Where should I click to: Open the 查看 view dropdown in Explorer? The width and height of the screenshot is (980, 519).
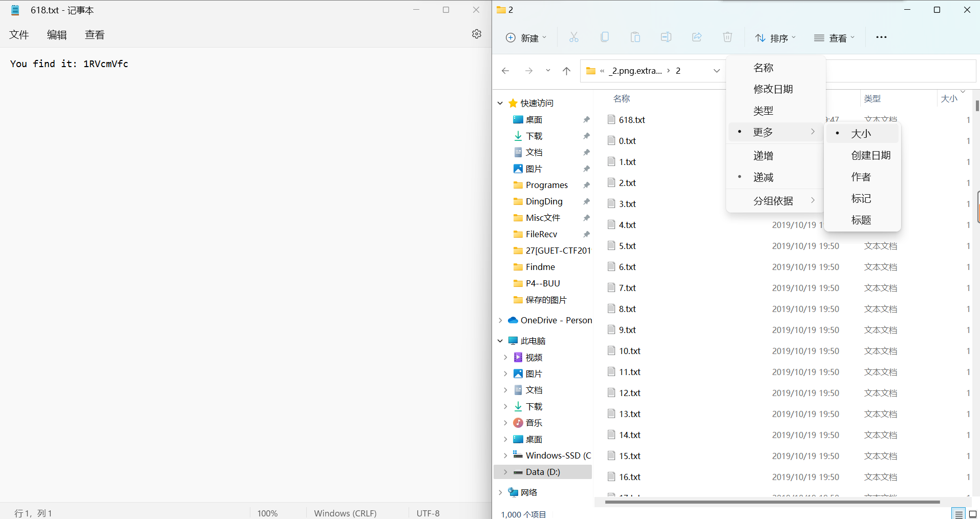pos(835,38)
